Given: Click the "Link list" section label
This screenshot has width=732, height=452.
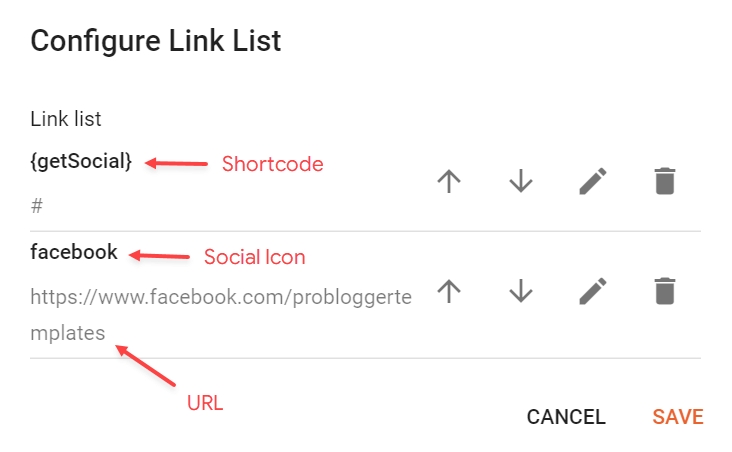Looking at the screenshot, I should tap(66, 119).
